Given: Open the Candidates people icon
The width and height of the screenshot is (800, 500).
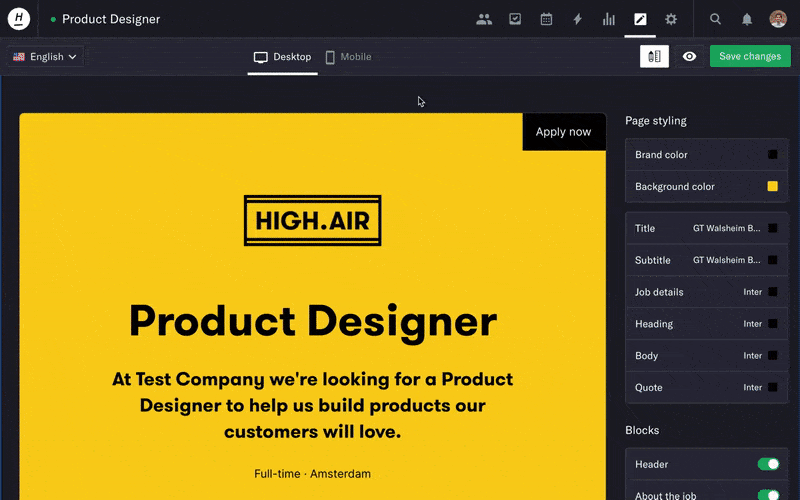Looking at the screenshot, I should 484,19.
